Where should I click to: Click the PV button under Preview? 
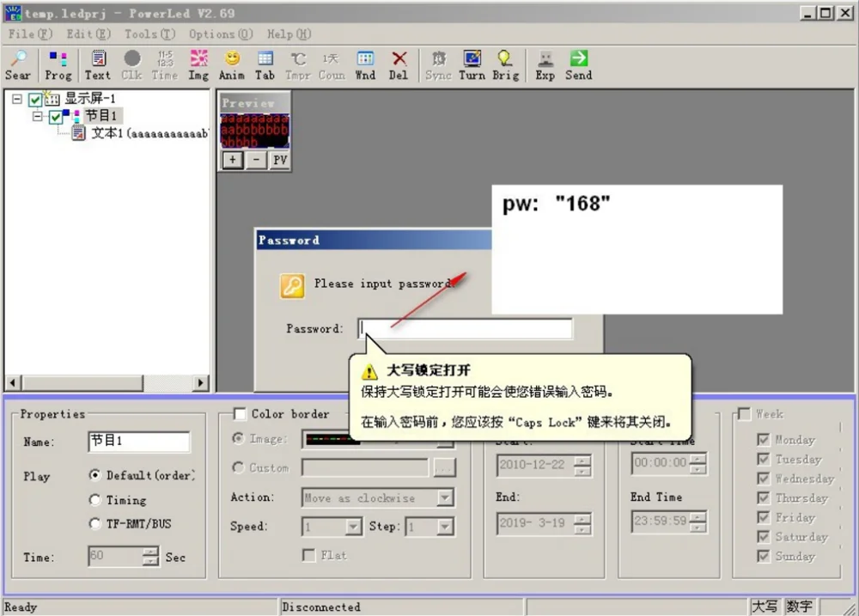(x=278, y=160)
